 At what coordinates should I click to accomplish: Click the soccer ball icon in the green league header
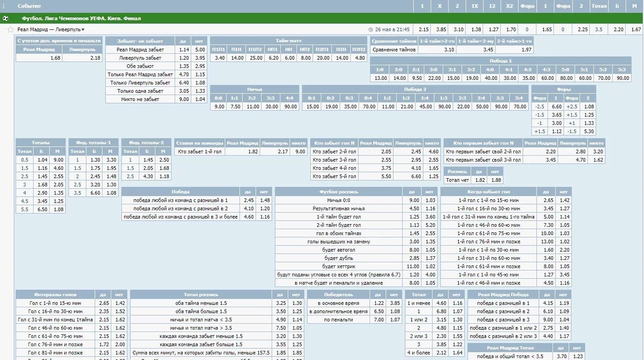[5, 19]
